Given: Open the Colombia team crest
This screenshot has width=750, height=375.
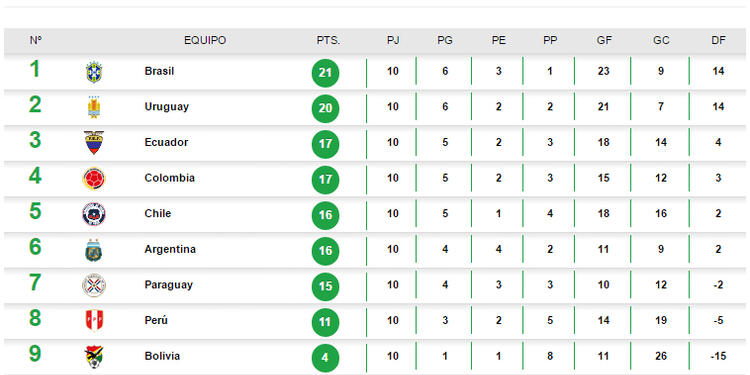Looking at the screenshot, I should tap(94, 178).
